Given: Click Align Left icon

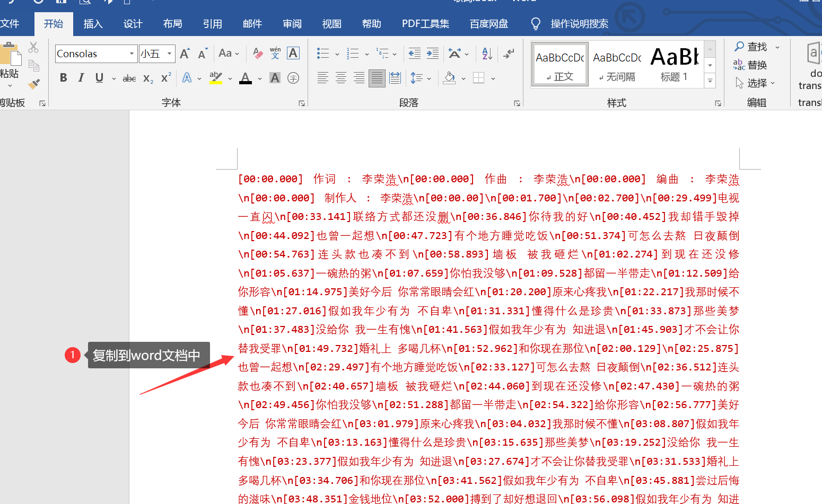Looking at the screenshot, I should pyautogui.click(x=322, y=78).
